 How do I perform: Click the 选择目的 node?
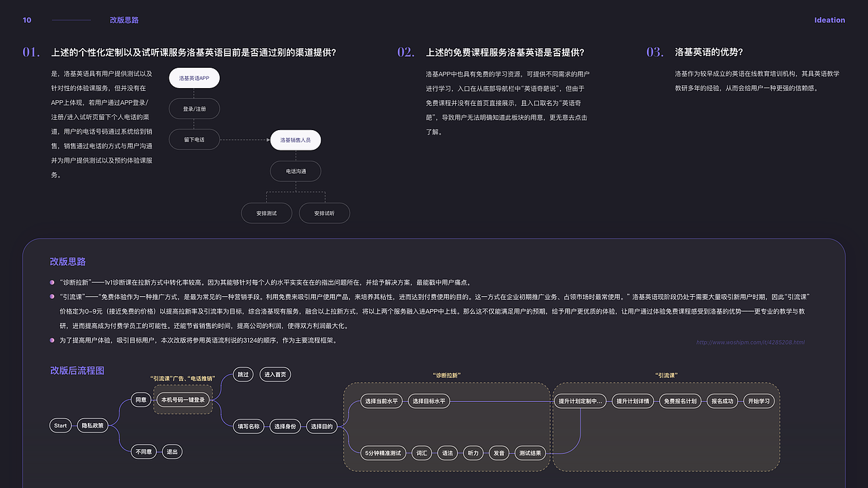click(321, 426)
